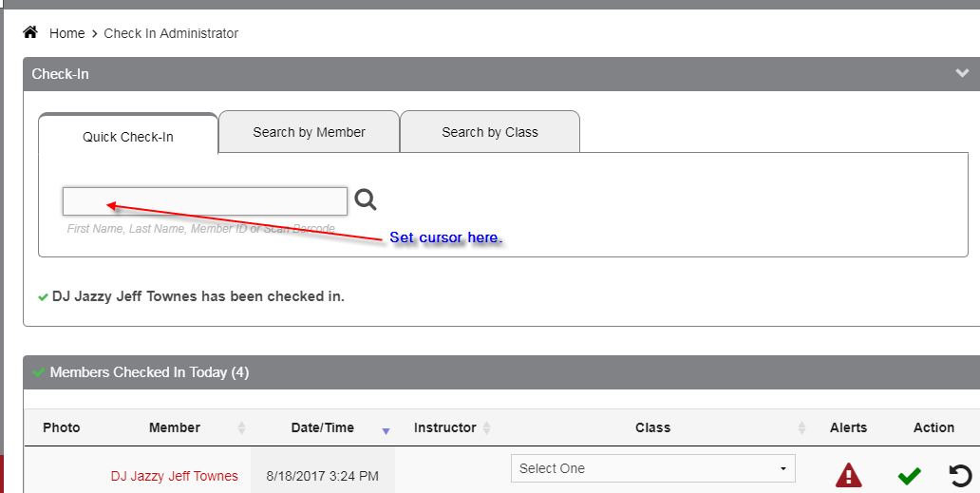Go to the Home breadcrumb link
Viewport: 980px width, 493px height.
[x=67, y=33]
